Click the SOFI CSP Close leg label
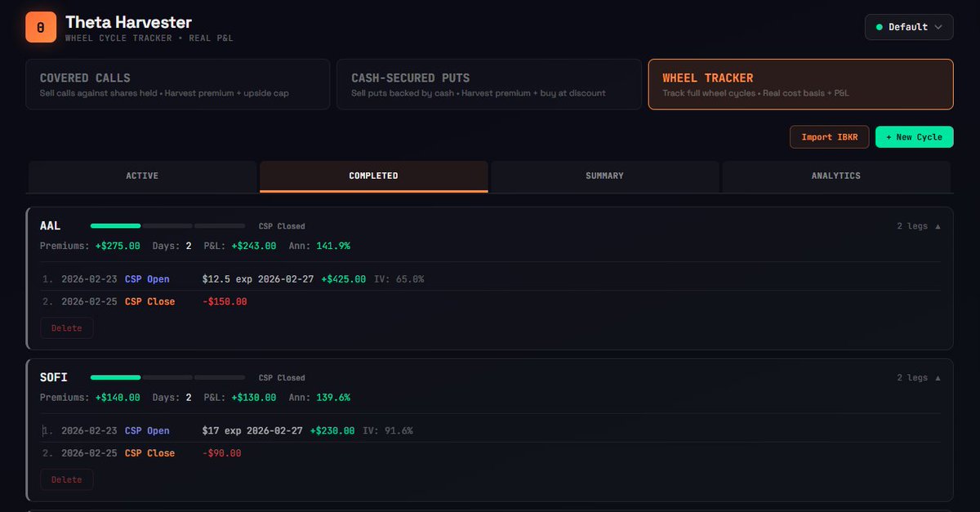 (x=149, y=453)
